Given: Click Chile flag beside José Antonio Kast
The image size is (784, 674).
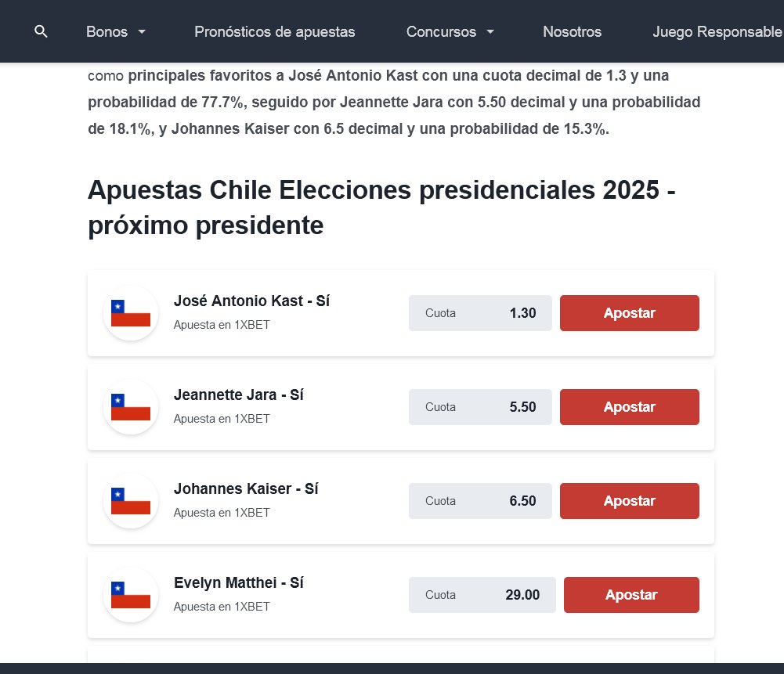Looking at the screenshot, I should (x=130, y=313).
